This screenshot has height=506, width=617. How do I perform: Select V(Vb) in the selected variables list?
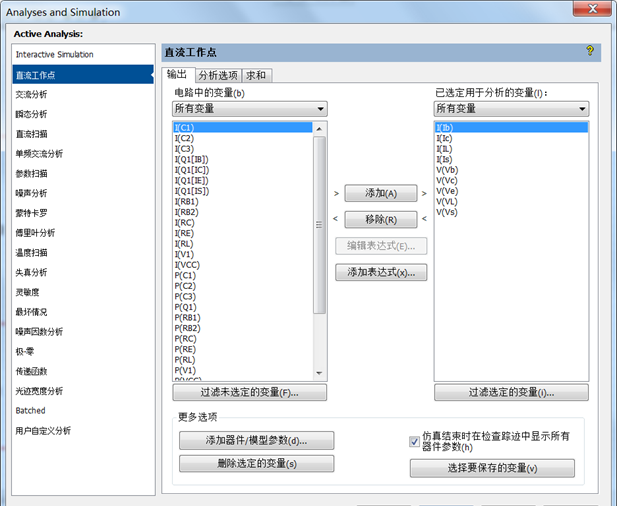tap(446, 169)
